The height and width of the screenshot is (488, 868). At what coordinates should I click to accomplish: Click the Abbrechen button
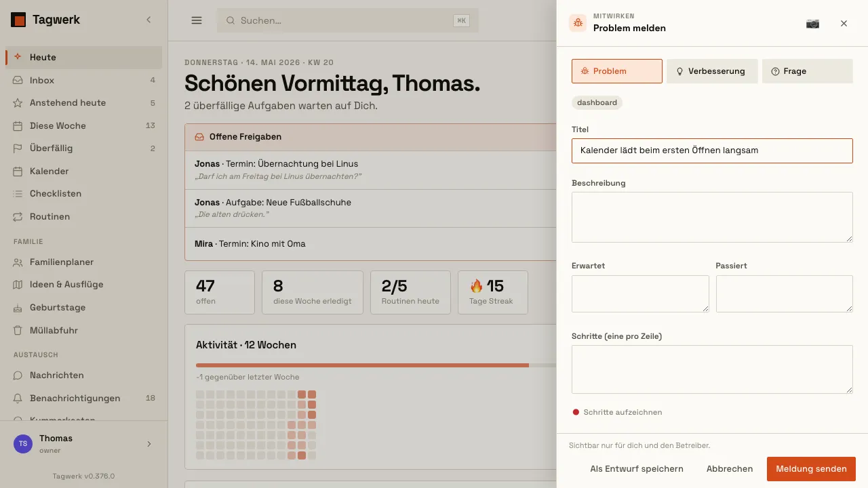pyautogui.click(x=730, y=469)
